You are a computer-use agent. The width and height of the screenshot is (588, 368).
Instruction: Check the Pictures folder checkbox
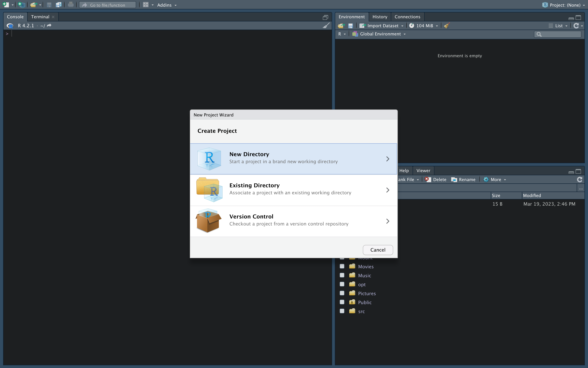pos(342,293)
